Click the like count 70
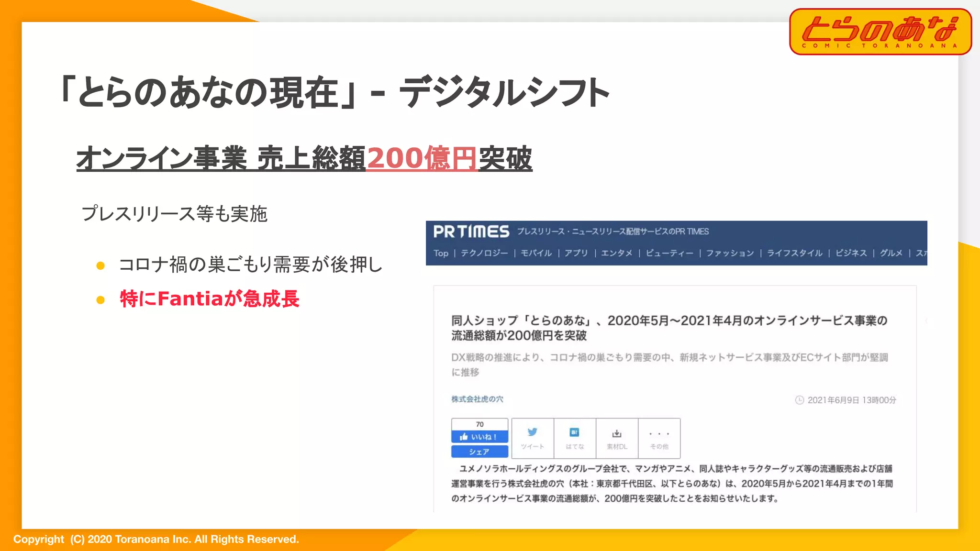 pos(479,424)
